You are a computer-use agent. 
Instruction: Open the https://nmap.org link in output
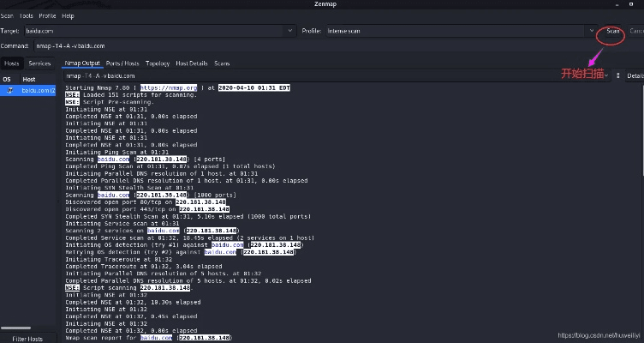[169, 87]
